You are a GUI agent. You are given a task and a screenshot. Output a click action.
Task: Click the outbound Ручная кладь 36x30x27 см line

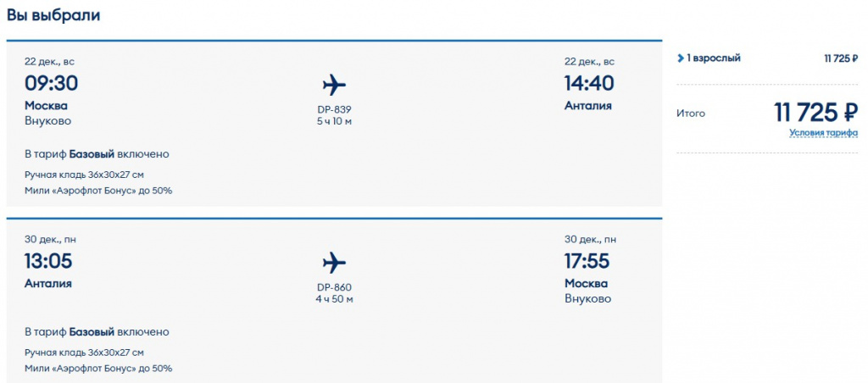point(84,175)
